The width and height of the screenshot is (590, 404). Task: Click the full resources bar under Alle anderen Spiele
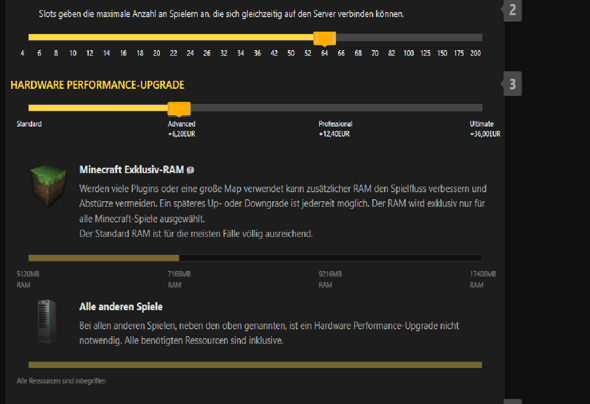pyautogui.click(x=255, y=365)
